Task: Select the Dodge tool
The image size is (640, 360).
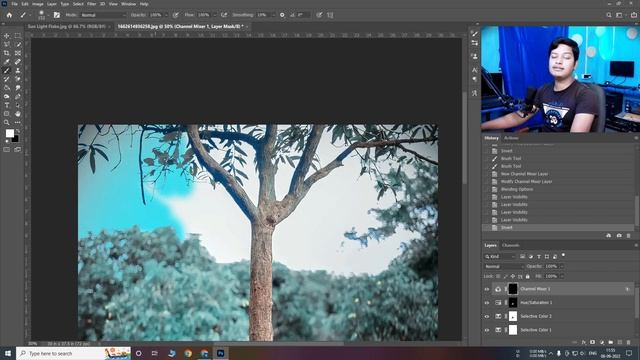Action: pyautogui.click(x=7, y=97)
